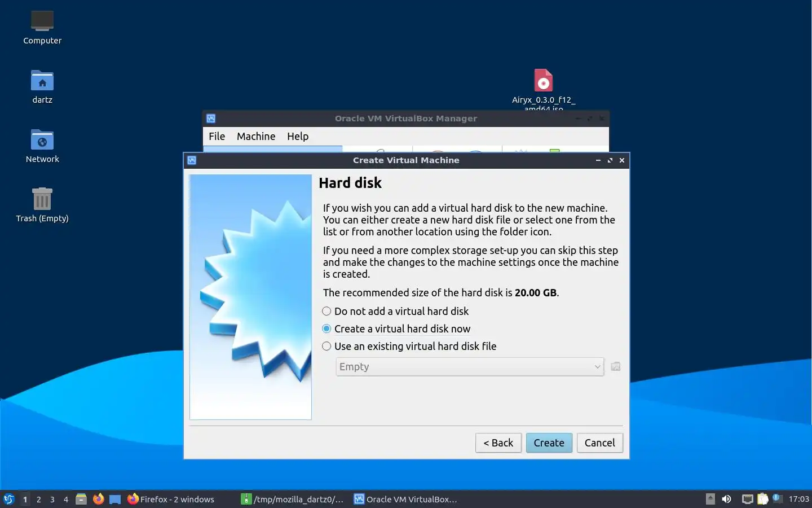This screenshot has width=812, height=508.
Task: Open the dartz home folder icon
Action: click(42, 86)
